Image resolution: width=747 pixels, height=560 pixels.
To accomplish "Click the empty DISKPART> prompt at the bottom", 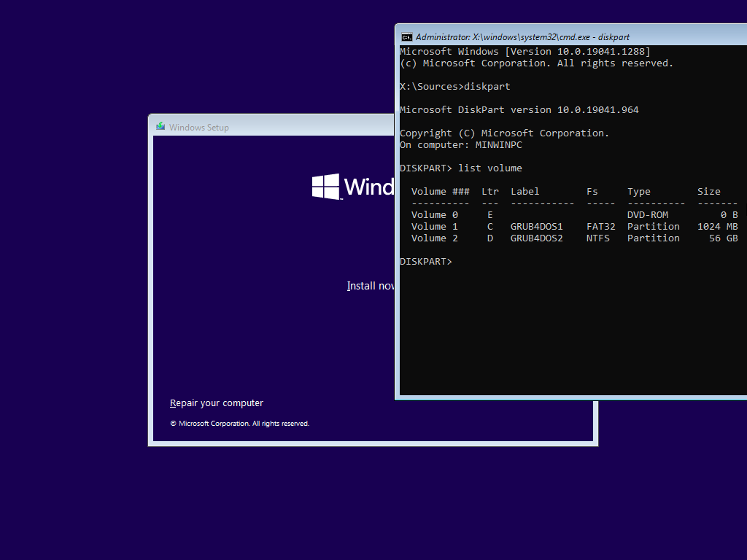I will [426, 262].
